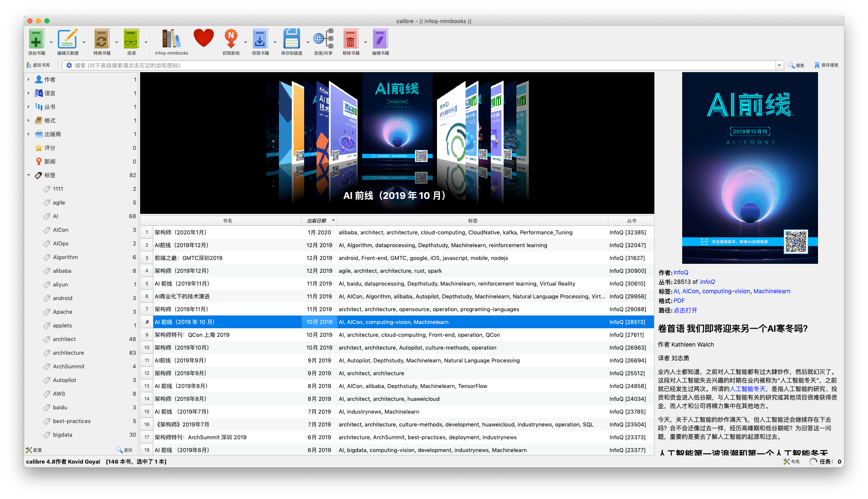Click the 点击打开 path link
The image size is (868, 499).
(x=685, y=310)
